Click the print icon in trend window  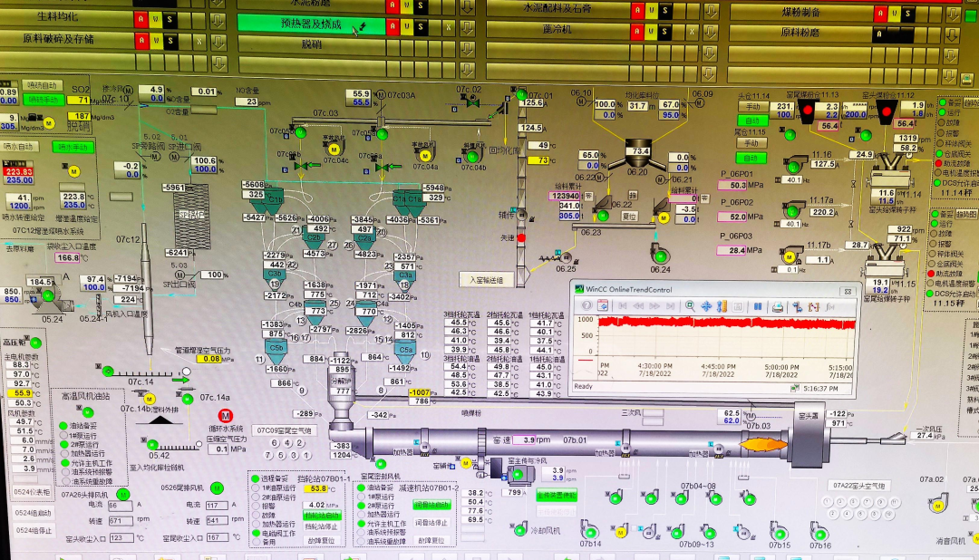[x=777, y=306]
